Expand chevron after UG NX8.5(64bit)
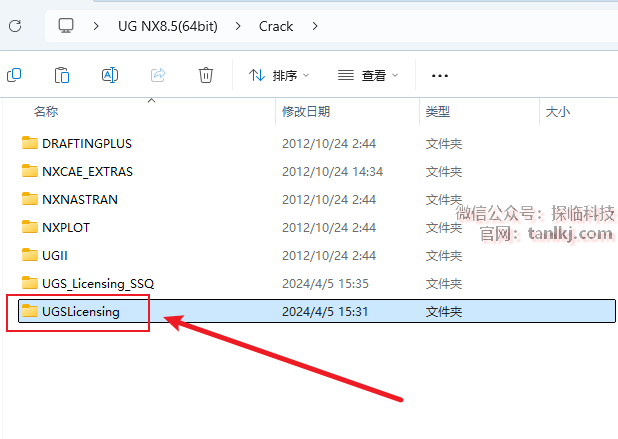618x439 pixels. (x=238, y=26)
